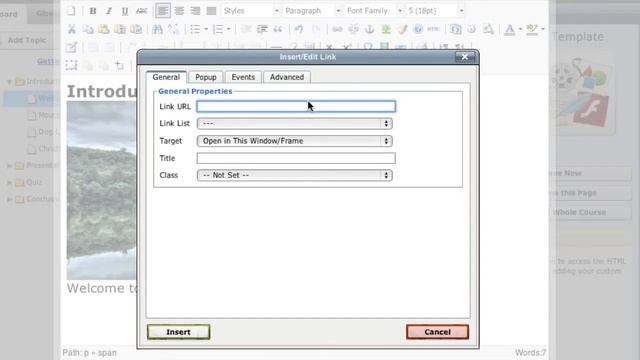
Task: Click the Insert button in dialog
Action: pyautogui.click(x=178, y=332)
